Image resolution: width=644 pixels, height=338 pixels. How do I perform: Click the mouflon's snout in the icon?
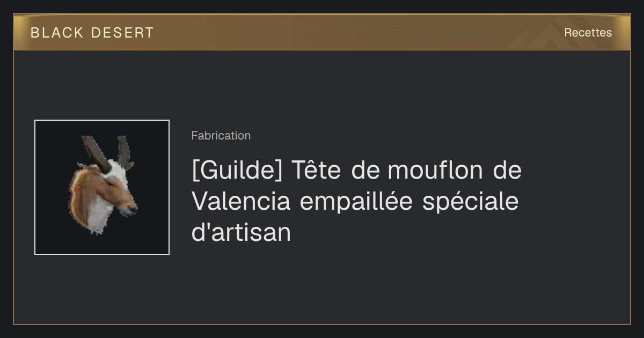pos(129,209)
